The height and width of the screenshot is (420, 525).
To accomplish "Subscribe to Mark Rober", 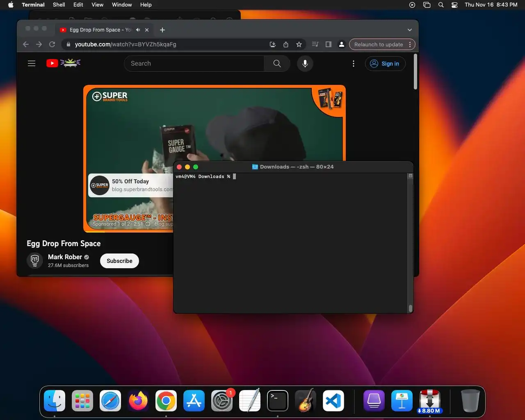I will [119, 261].
